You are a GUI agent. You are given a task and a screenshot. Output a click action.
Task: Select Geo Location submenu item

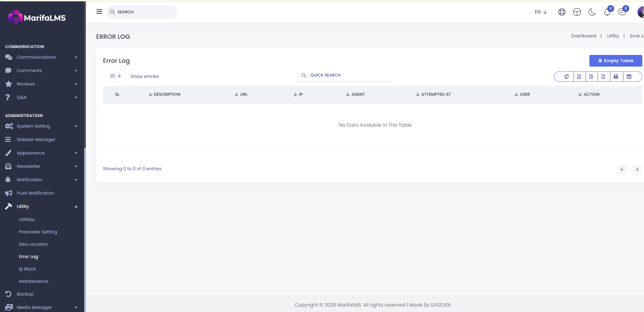coord(33,244)
